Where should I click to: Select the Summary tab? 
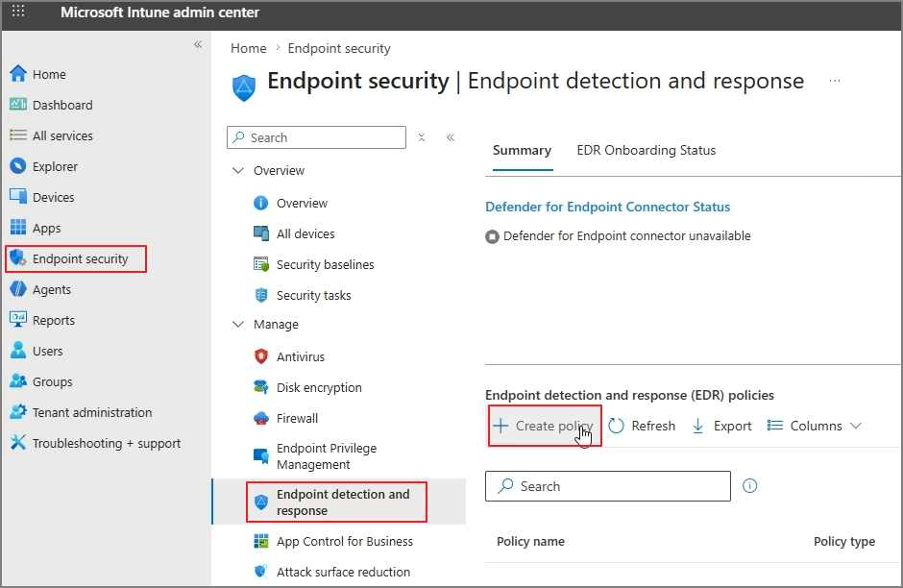522,150
